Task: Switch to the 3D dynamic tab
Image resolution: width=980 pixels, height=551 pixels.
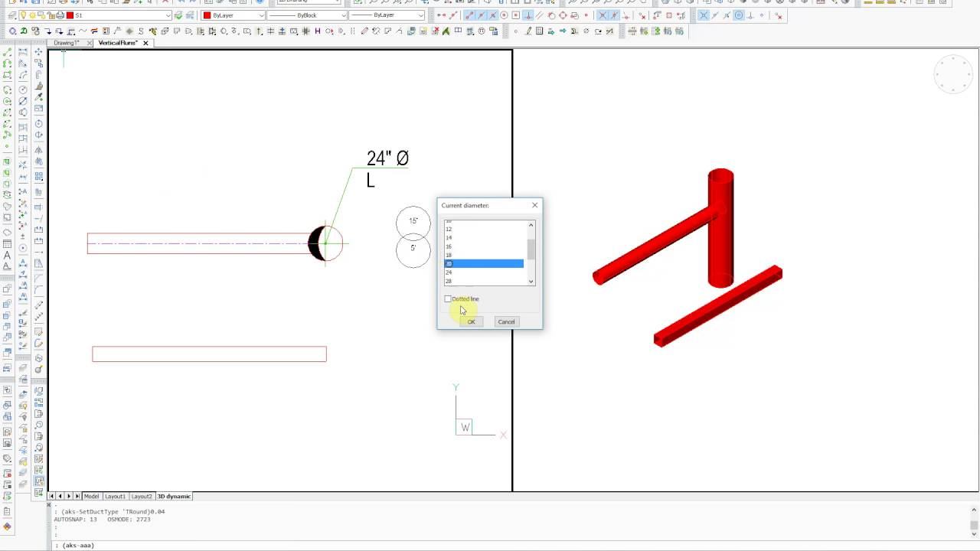Action: click(175, 496)
